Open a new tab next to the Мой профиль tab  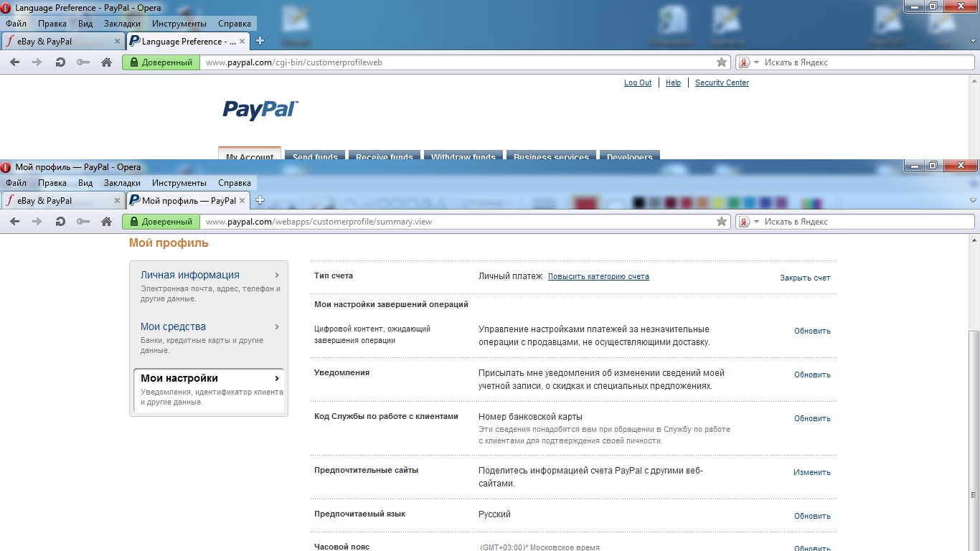[x=260, y=200]
